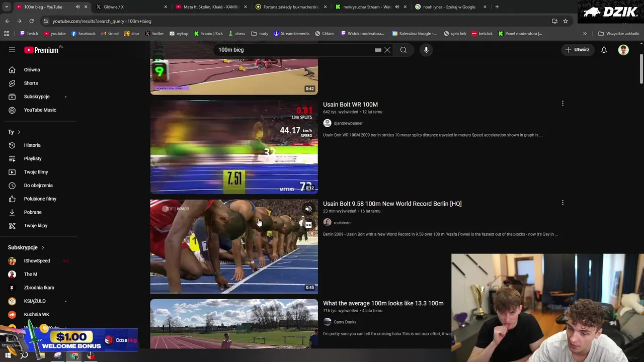This screenshot has width=644, height=362.
Task: Open the Twitch bookmark
Action: [x=29, y=34]
